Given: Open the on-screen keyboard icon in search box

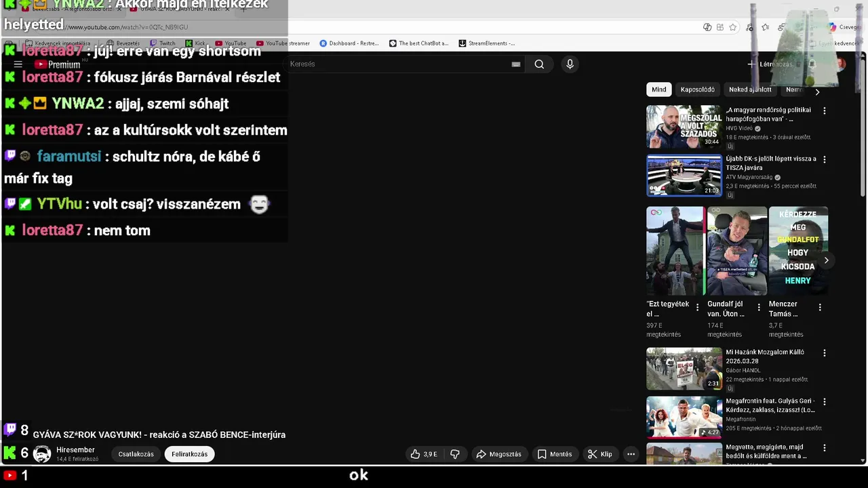Looking at the screenshot, I should click(516, 64).
